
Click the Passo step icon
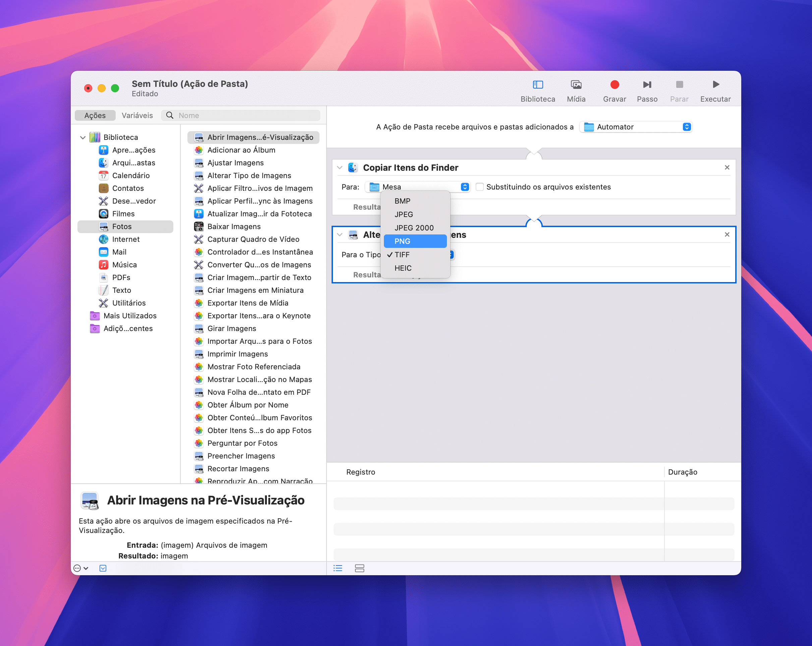[x=647, y=85]
